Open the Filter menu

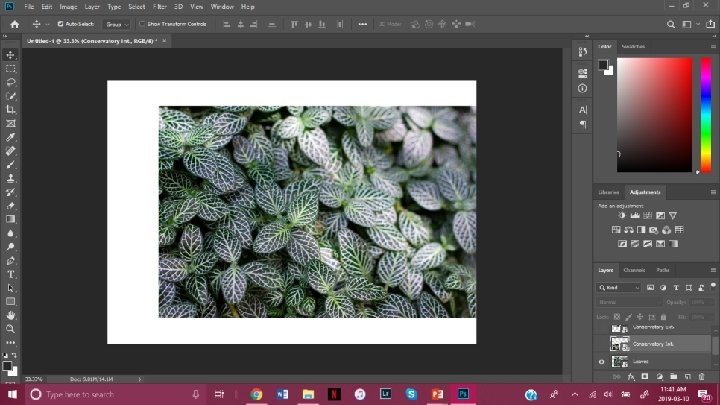coord(159,7)
